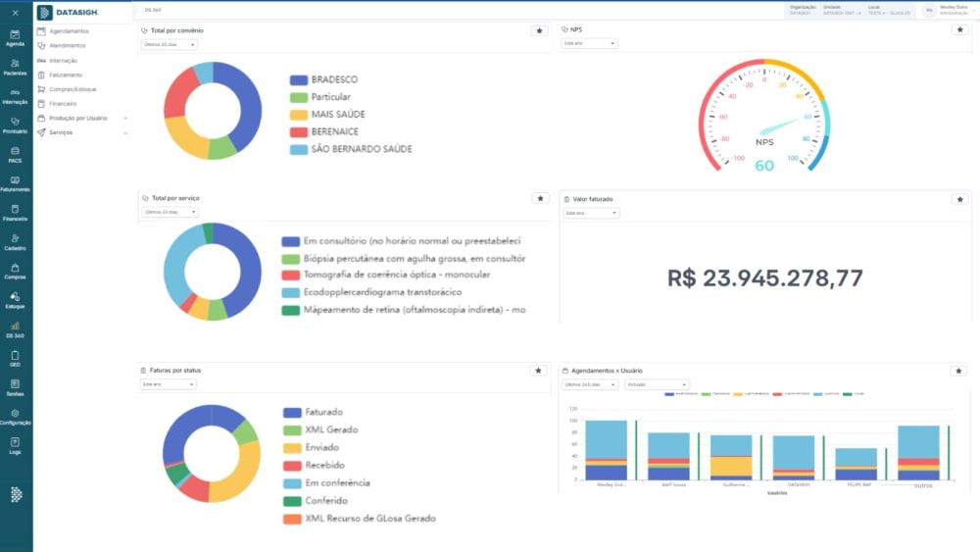980x552 pixels.
Task: Toggle XML Gerado legend entry
Action: [x=320, y=430]
